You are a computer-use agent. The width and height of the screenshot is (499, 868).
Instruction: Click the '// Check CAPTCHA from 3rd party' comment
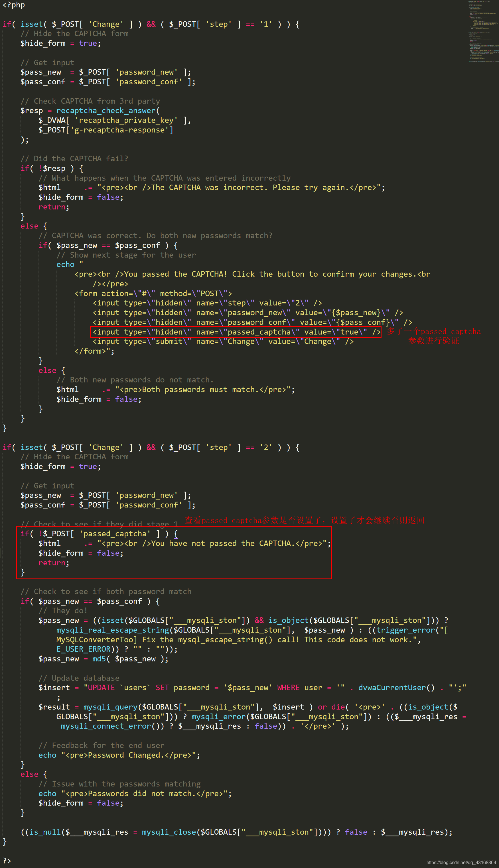pyautogui.click(x=90, y=101)
